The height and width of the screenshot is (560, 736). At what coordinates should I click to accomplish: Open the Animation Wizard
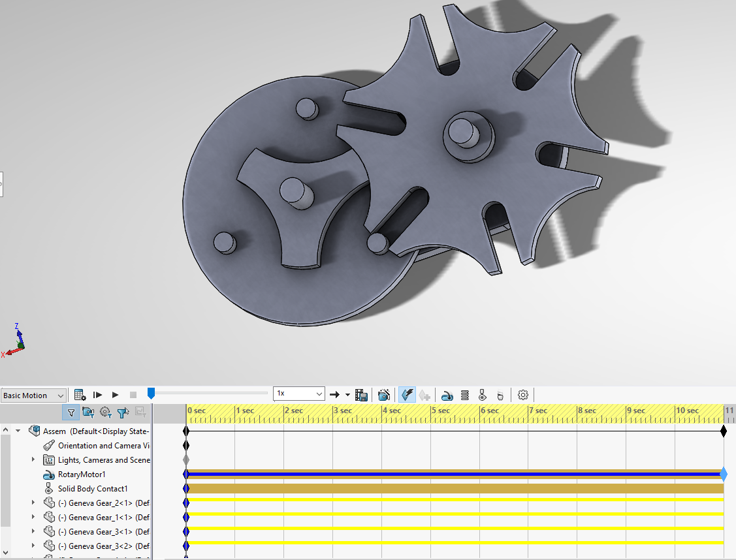click(384, 395)
